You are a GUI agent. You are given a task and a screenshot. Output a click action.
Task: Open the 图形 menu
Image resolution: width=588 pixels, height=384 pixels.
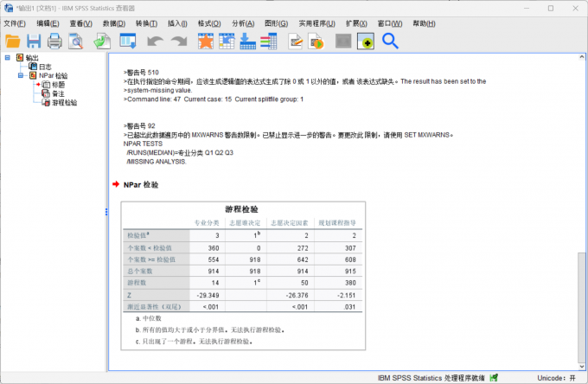click(x=277, y=23)
